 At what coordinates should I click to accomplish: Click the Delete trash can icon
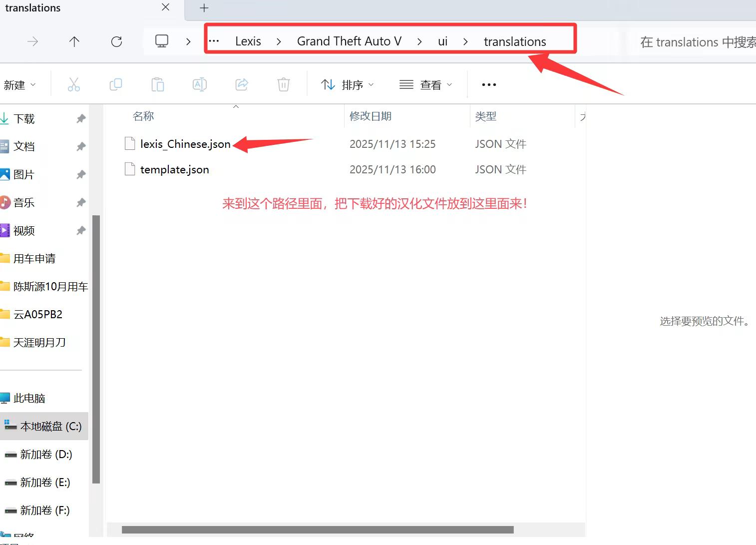(284, 85)
